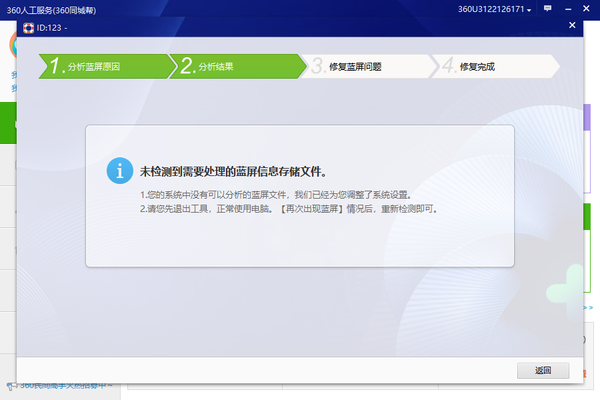Click the blue info icon
600x400 pixels.
119,171
